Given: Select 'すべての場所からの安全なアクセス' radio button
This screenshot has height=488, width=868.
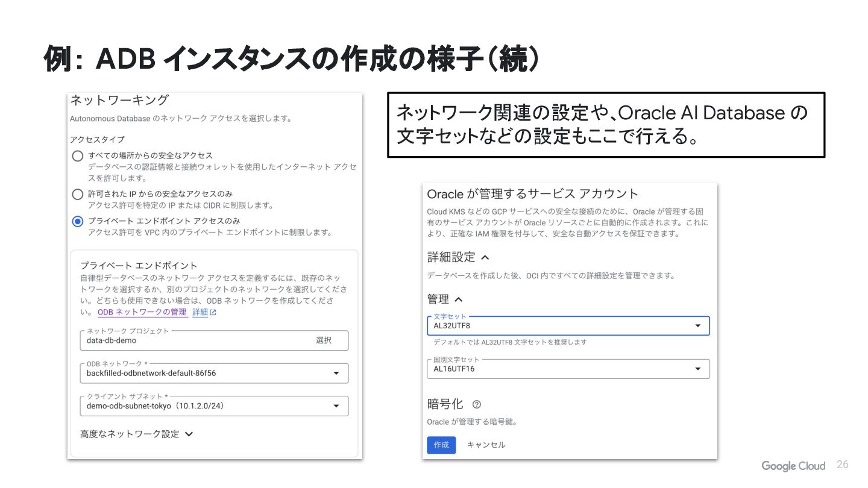Looking at the screenshot, I should click(x=77, y=156).
